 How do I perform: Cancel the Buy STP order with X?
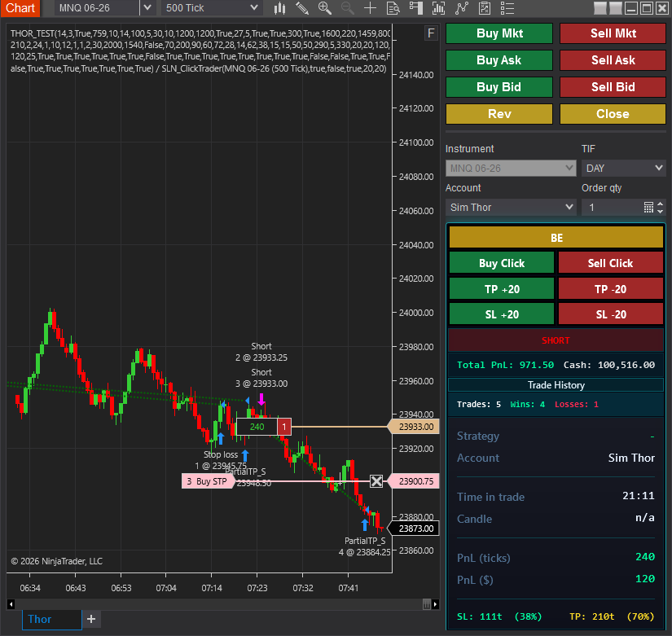click(376, 481)
